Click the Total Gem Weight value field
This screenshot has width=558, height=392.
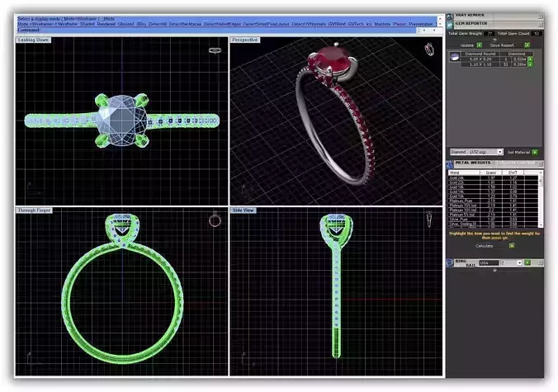point(489,34)
